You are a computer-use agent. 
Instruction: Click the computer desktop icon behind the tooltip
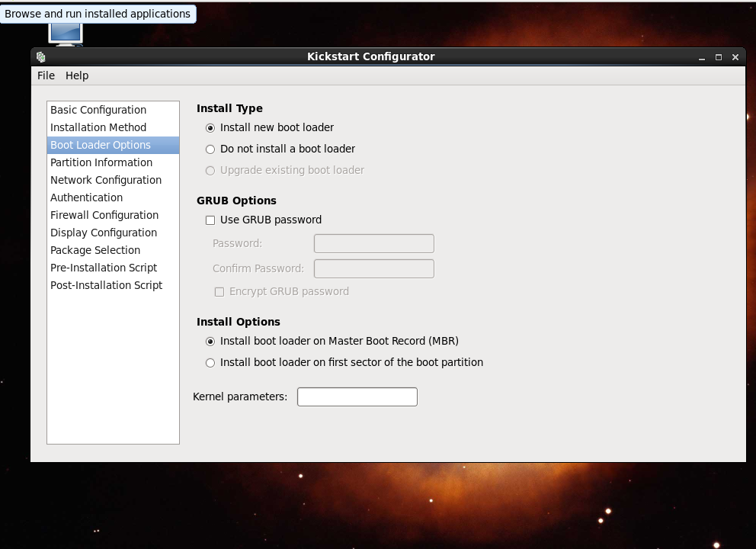click(66, 34)
